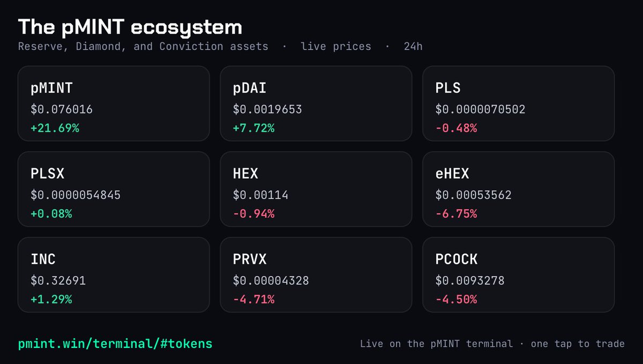
Task: Select the PRVX token card
Action: [316, 275]
